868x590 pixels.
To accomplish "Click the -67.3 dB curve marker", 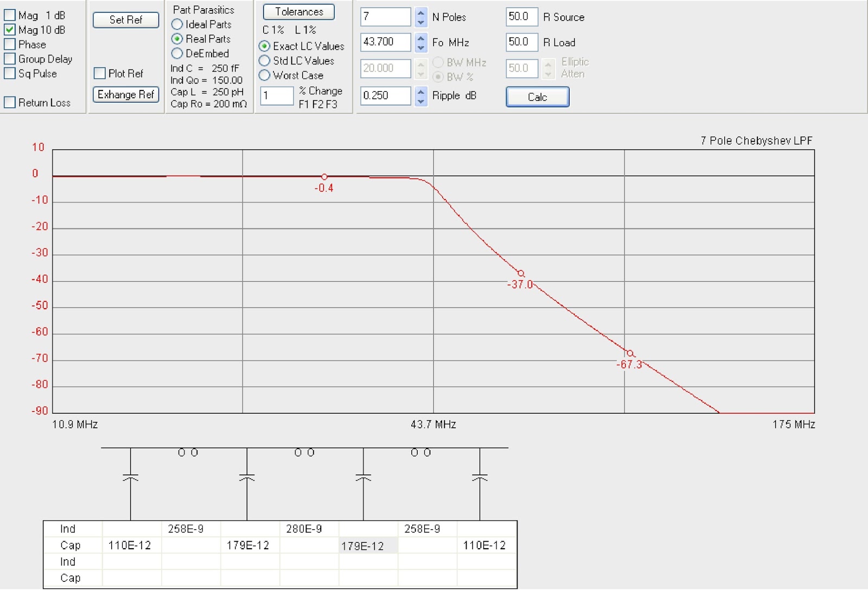I will [x=630, y=354].
